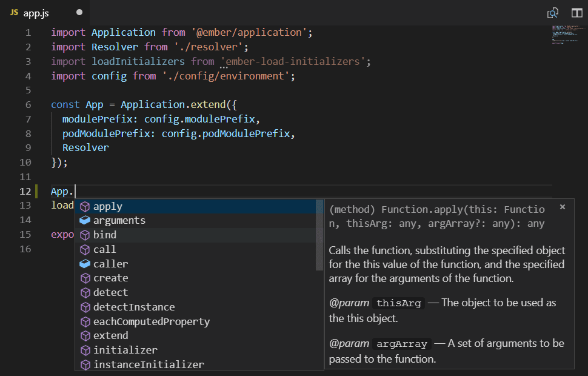This screenshot has height=376, width=588.
Task: Click the property icon beside arguments
Action: point(85,220)
